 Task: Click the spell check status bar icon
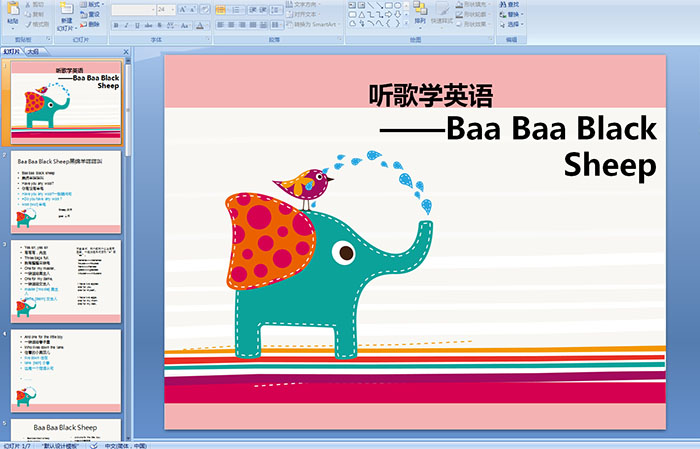(94, 446)
